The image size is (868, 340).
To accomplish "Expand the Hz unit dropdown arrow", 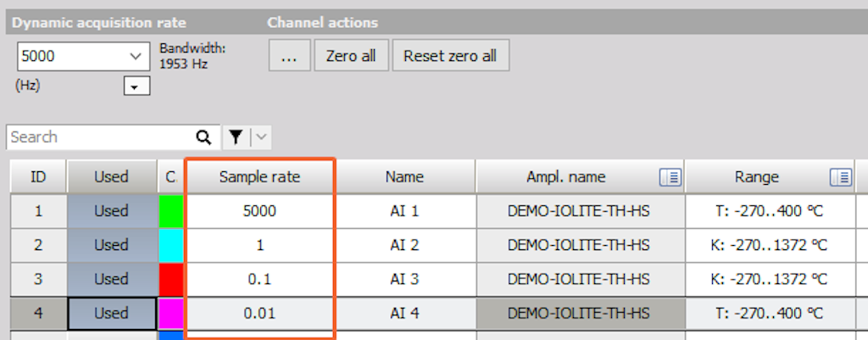I will tap(136, 87).
